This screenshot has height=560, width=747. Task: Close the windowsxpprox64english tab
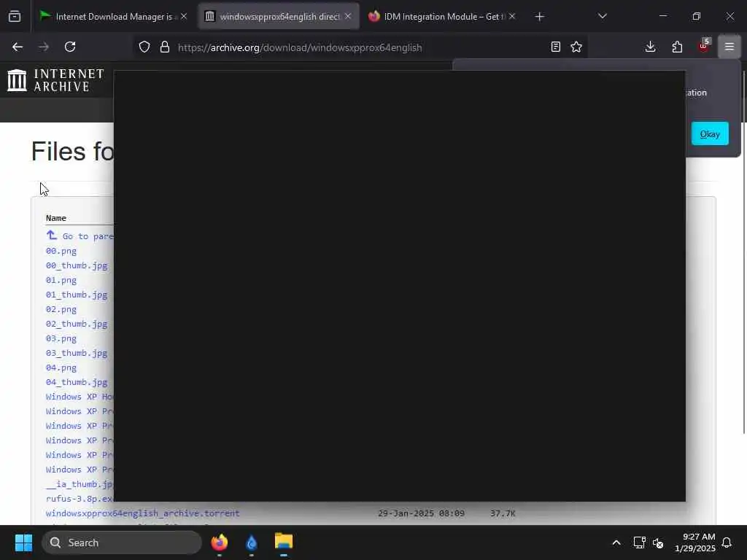(x=348, y=16)
